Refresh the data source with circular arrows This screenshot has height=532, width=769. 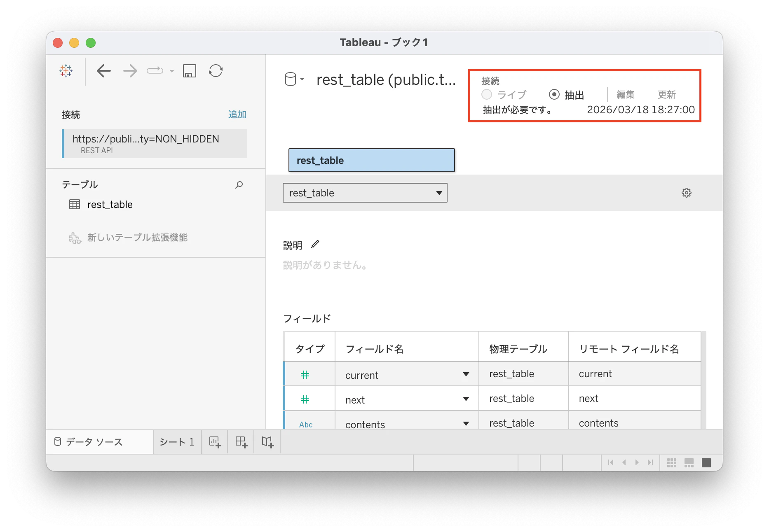216,71
